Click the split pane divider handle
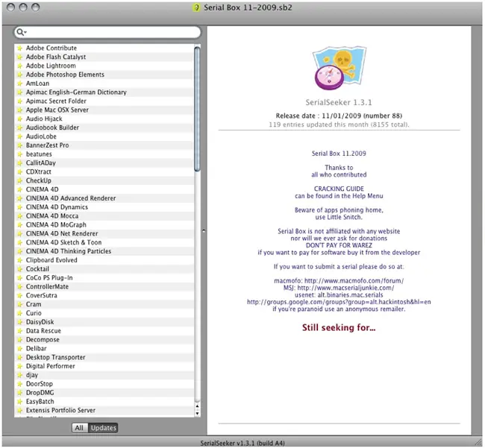This screenshot has width=485, height=448. (x=204, y=231)
